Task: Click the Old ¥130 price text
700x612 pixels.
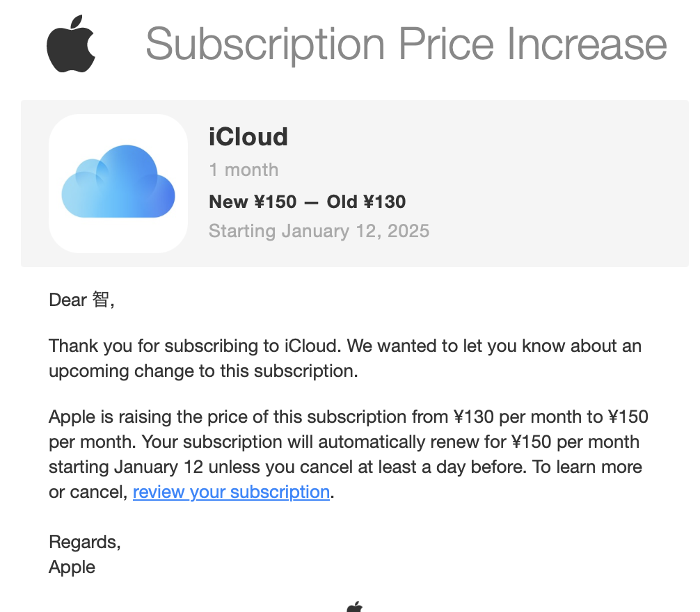Action: [366, 202]
